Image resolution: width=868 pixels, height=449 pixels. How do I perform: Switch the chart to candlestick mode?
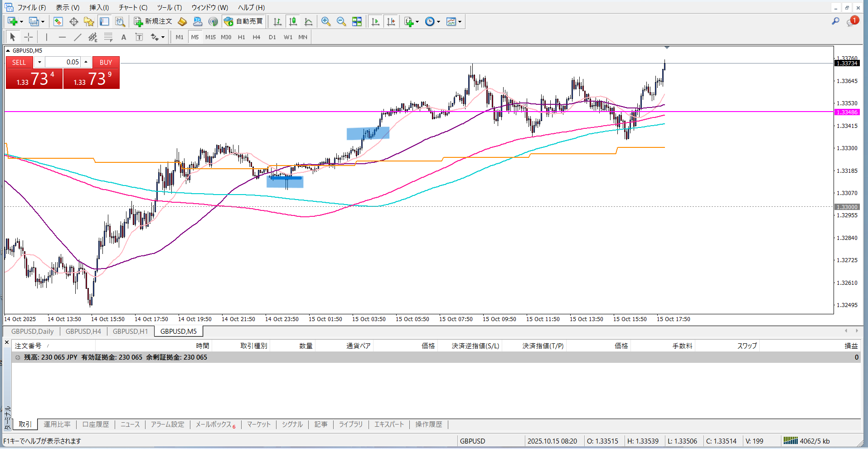coord(293,21)
